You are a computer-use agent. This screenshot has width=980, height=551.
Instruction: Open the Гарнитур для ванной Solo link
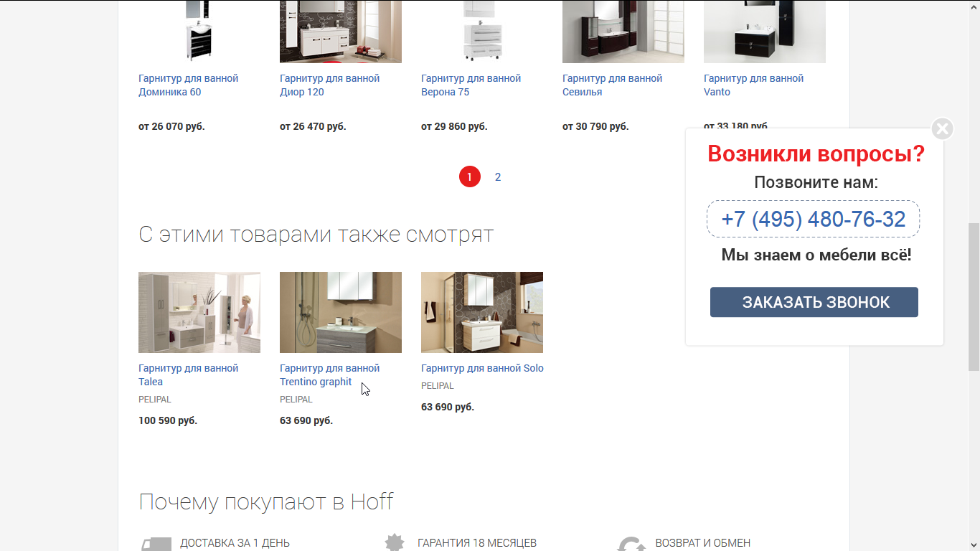pos(482,368)
